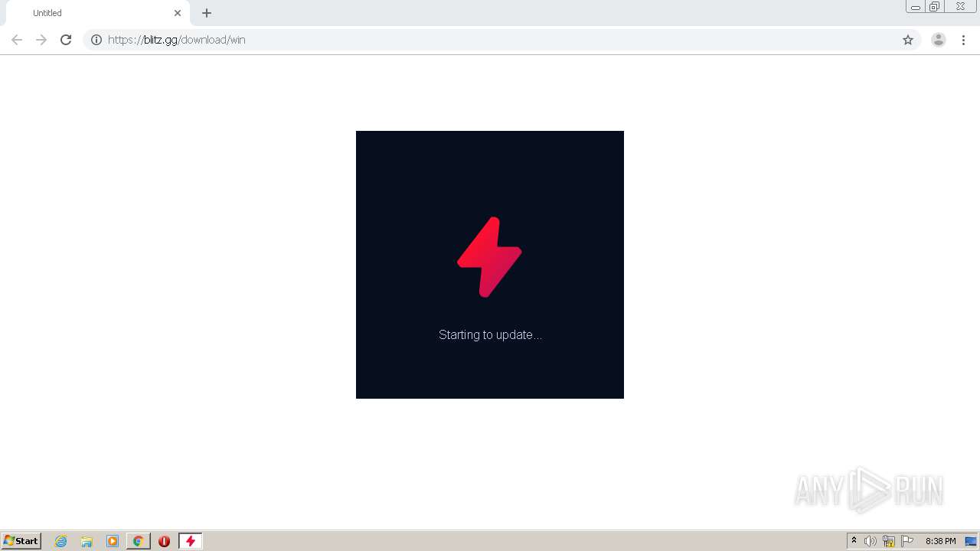Open Opera browser from taskbar
Screen dimensions: 980x551
pos(164,541)
